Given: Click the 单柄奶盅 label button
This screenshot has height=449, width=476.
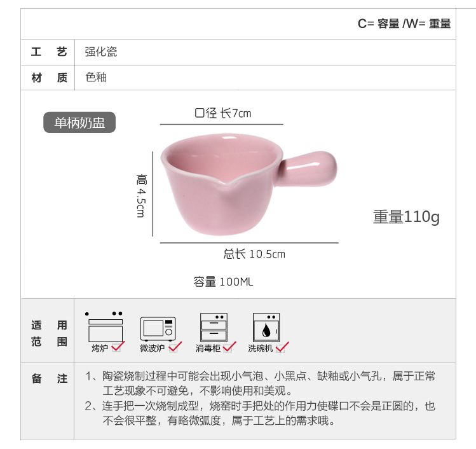Looking at the screenshot, I should click(x=79, y=123).
